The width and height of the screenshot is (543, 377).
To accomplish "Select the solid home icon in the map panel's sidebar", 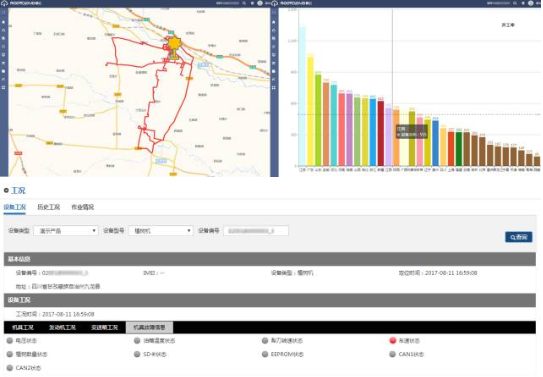I will pos(3,22).
